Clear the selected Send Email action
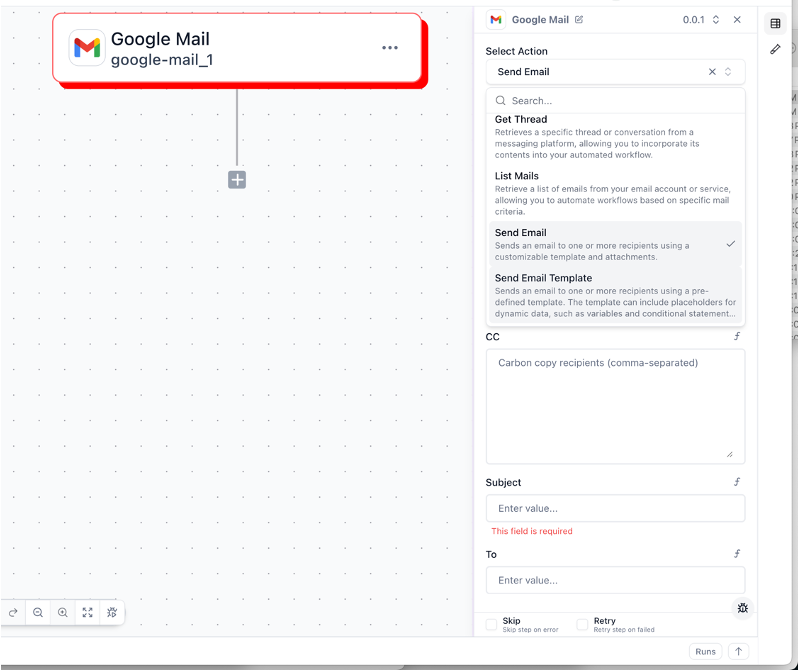 pyautogui.click(x=712, y=72)
